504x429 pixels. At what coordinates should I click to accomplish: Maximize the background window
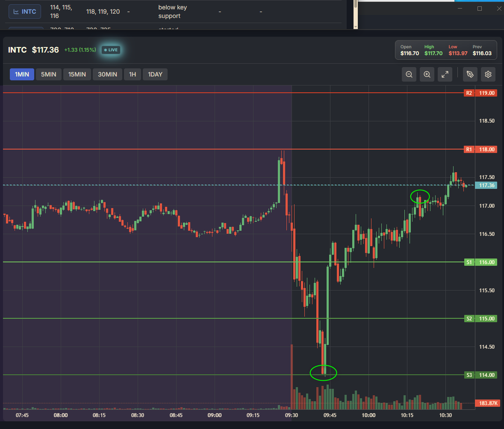[x=480, y=9]
